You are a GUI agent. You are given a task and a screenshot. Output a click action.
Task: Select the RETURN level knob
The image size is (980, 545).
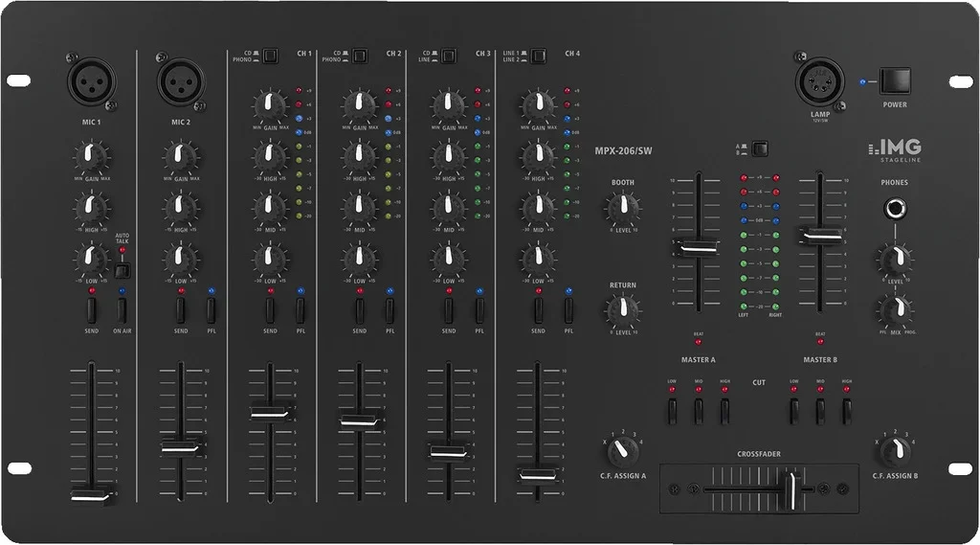pyautogui.click(x=623, y=308)
